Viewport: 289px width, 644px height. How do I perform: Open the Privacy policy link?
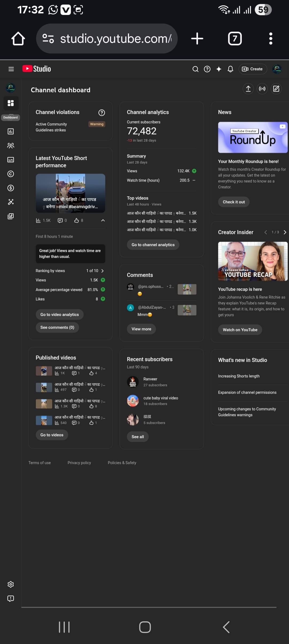(x=79, y=463)
